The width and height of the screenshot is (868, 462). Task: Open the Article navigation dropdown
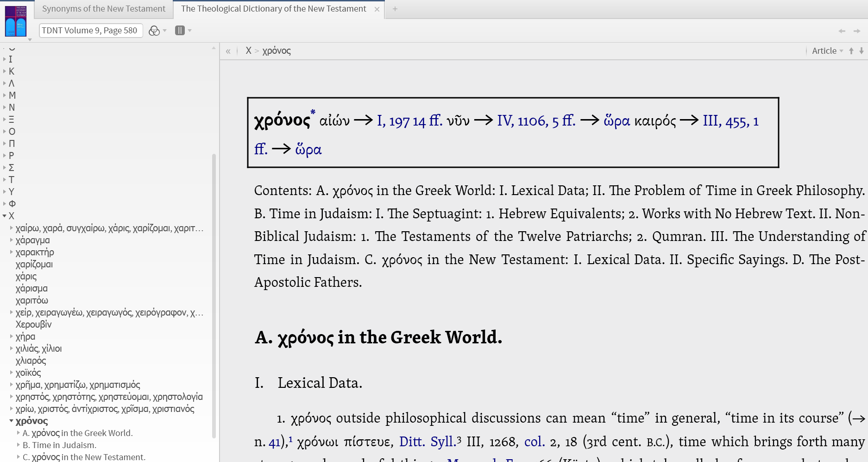pos(827,51)
